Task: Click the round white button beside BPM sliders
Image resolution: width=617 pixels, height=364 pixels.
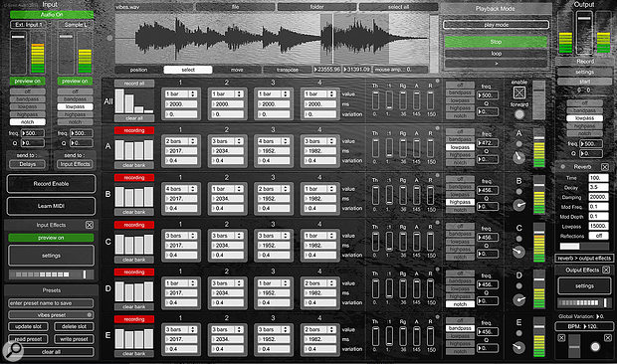Action: point(595,347)
